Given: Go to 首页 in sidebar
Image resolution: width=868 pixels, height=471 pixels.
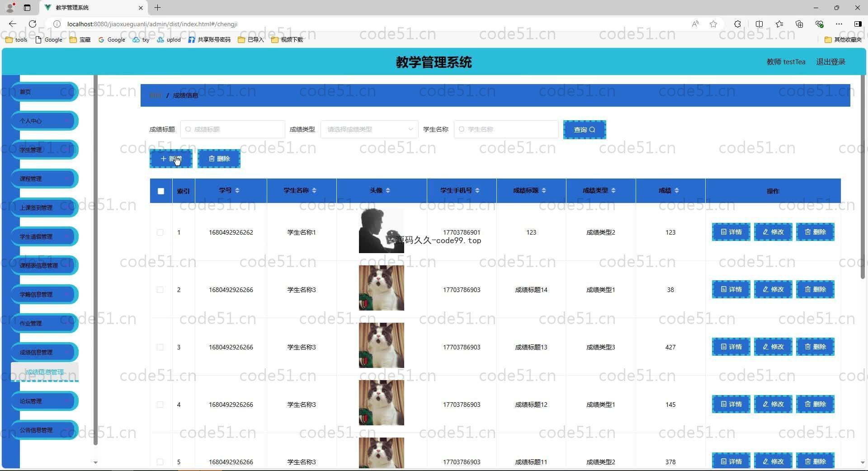Looking at the screenshot, I should (44, 92).
